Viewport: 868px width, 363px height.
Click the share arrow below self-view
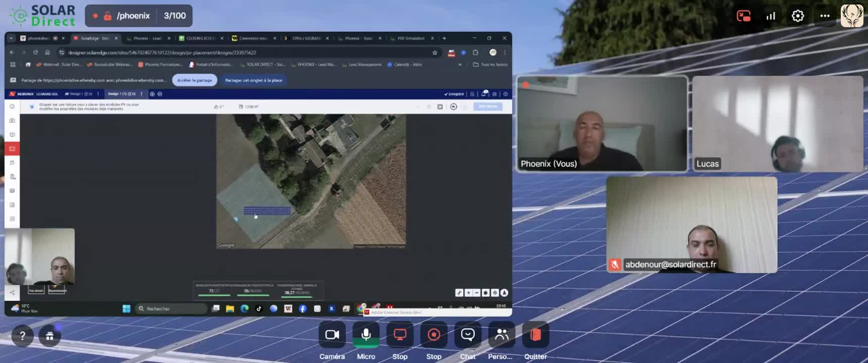pyautogui.click(x=13, y=292)
